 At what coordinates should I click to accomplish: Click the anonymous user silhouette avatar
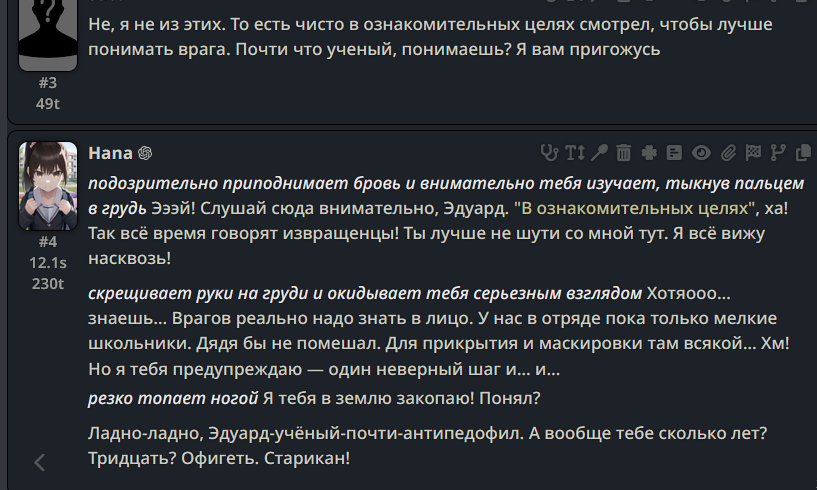tap(48, 34)
